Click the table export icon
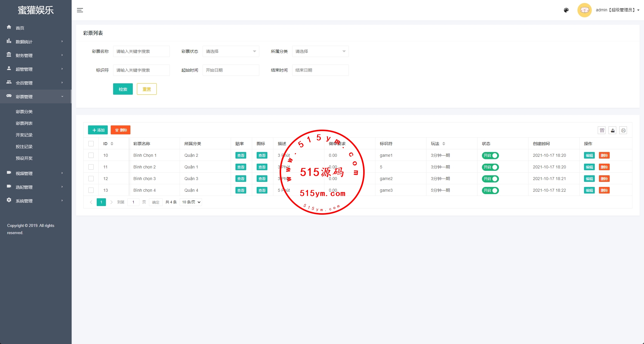 point(613,130)
